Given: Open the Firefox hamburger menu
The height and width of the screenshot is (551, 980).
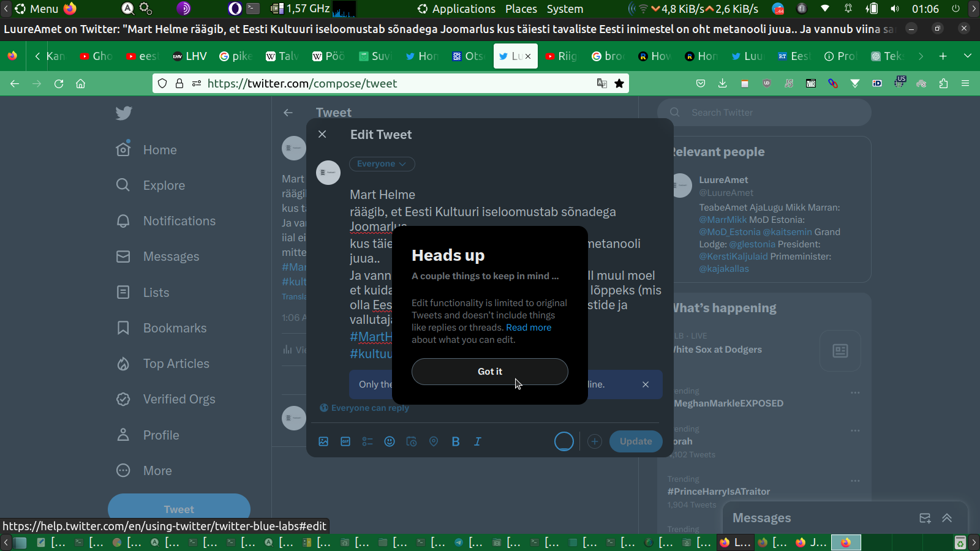Looking at the screenshot, I should point(965,83).
